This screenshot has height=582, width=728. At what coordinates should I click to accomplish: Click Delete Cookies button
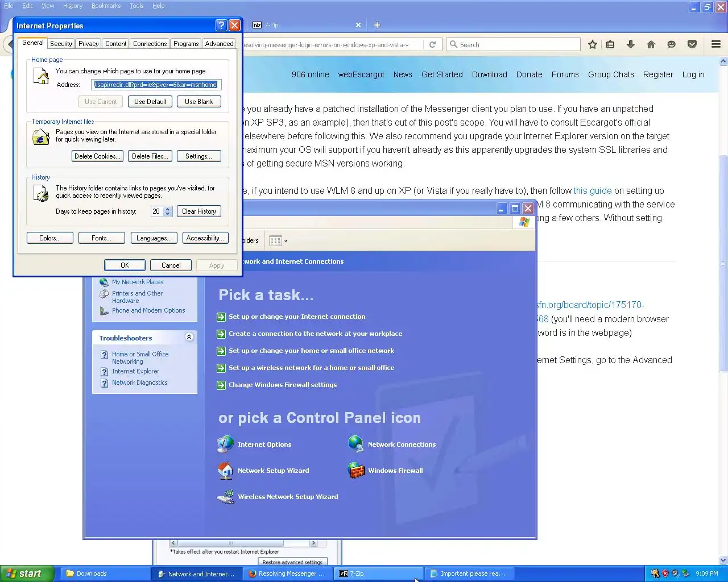pos(97,156)
